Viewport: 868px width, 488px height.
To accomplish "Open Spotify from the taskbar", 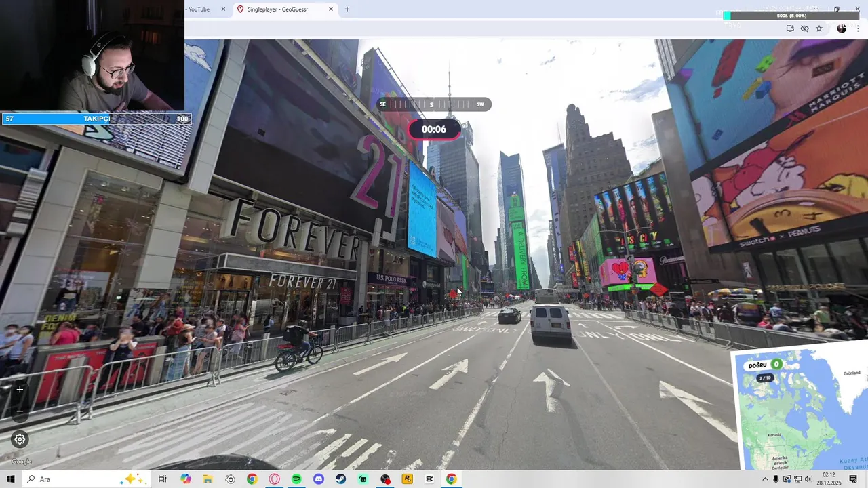I will (x=296, y=479).
